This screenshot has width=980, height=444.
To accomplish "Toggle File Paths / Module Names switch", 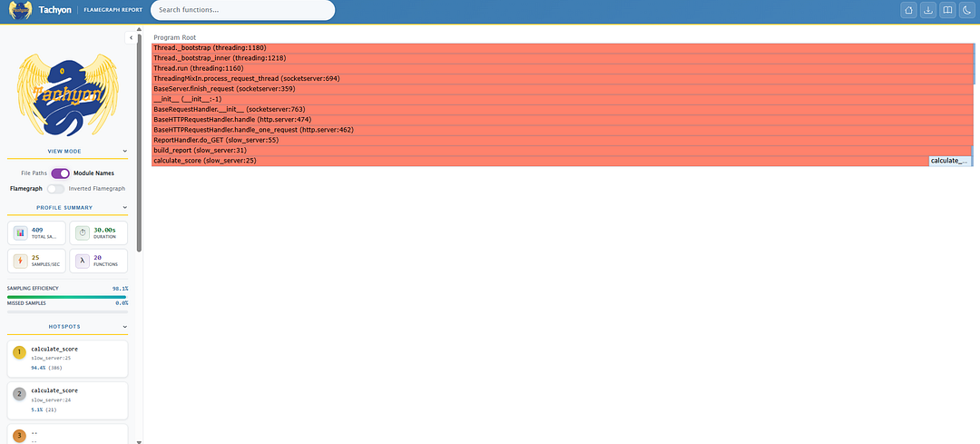I will click(60, 173).
